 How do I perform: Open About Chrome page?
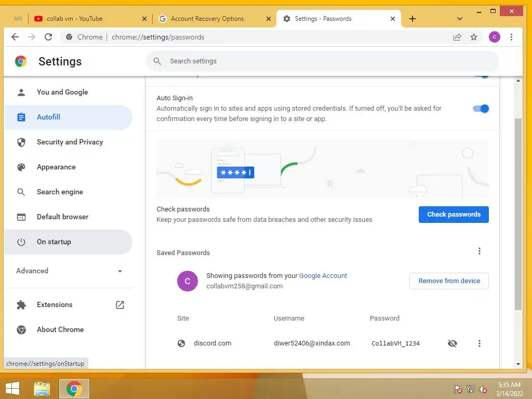pos(68,329)
